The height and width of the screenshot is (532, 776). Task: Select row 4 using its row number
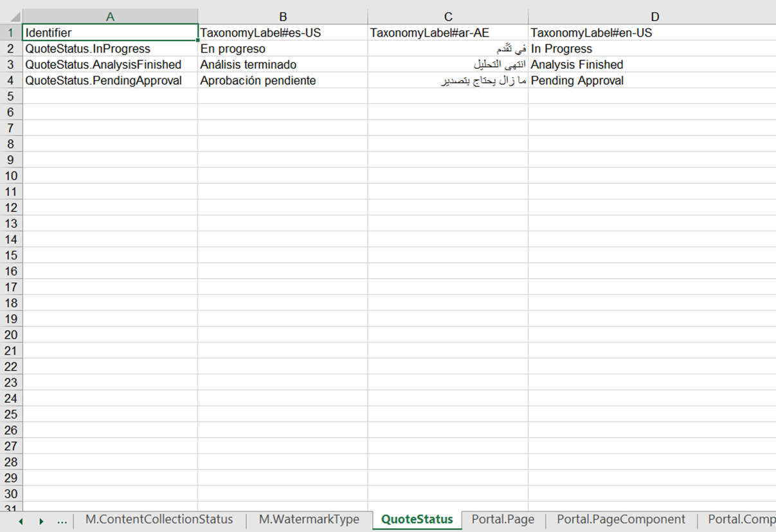[11, 80]
